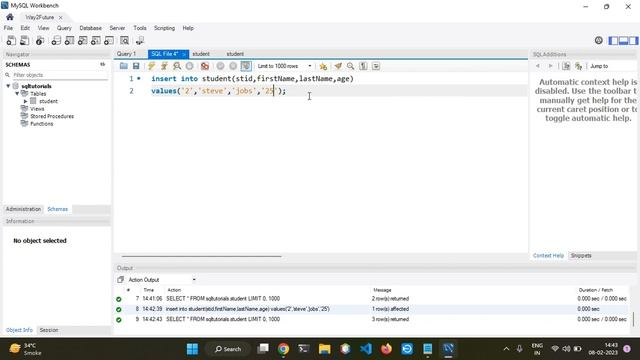Open the Action Output type dropdown
This screenshot has width=640, height=360.
click(x=162, y=280)
